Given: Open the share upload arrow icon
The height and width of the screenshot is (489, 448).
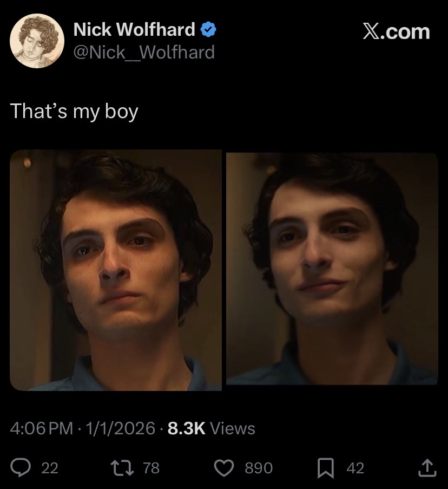Looking at the screenshot, I should coord(427,468).
